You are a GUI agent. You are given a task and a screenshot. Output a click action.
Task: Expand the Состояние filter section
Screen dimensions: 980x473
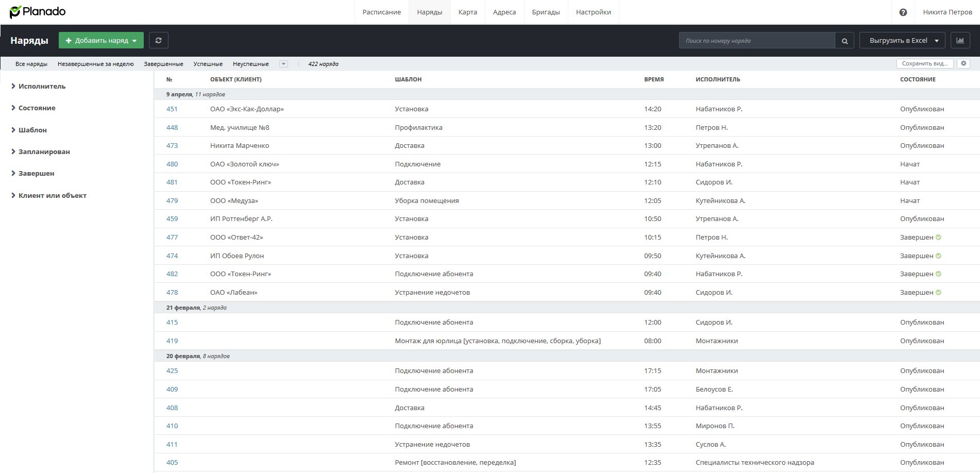coord(37,108)
